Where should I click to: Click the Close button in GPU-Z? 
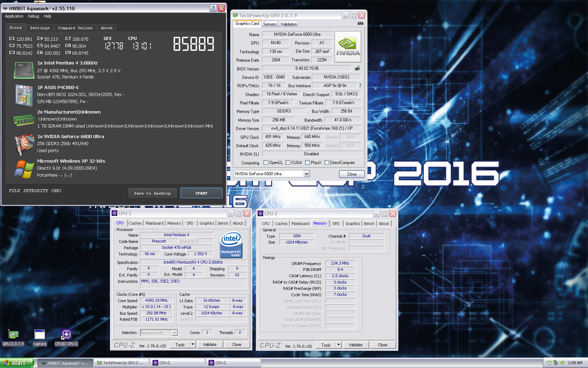tap(352, 174)
